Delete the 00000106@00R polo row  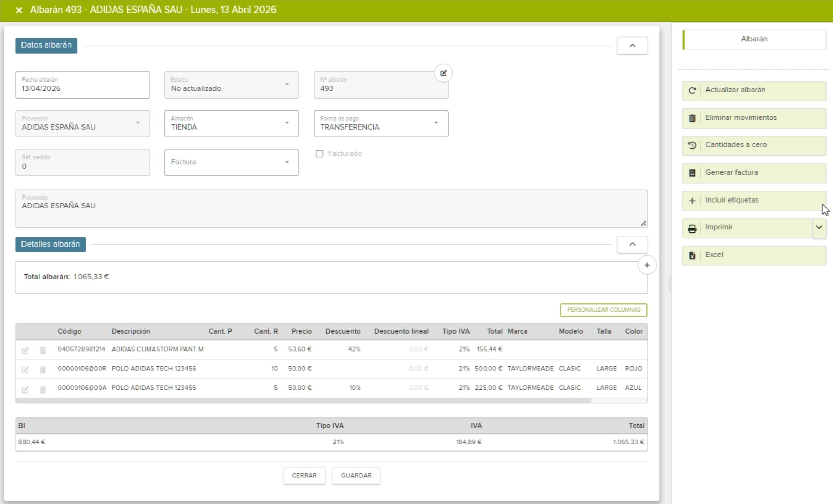(x=43, y=370)
